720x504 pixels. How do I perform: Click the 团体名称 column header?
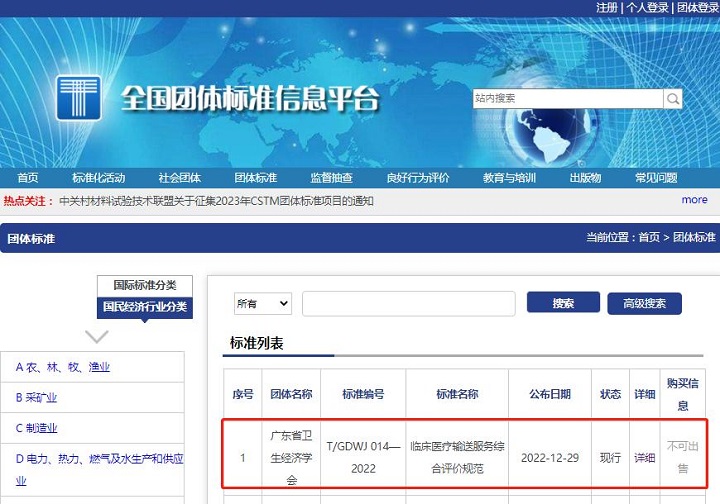(291, 394)
